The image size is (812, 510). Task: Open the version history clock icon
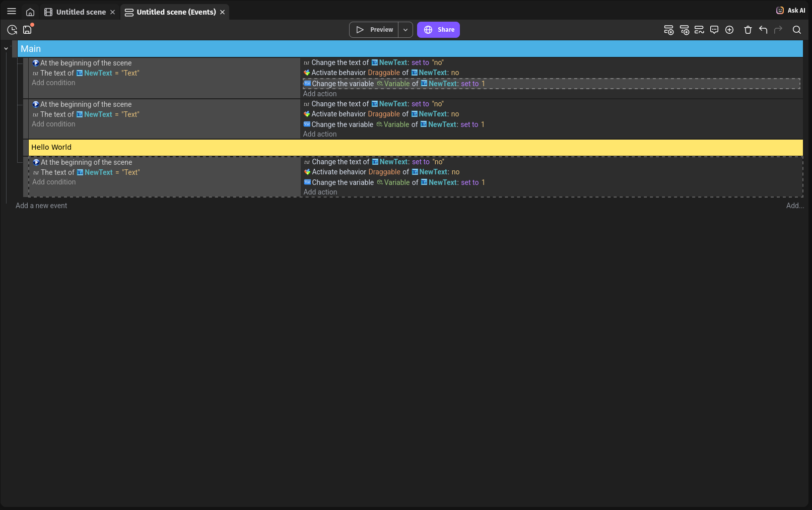coord(12,30)
